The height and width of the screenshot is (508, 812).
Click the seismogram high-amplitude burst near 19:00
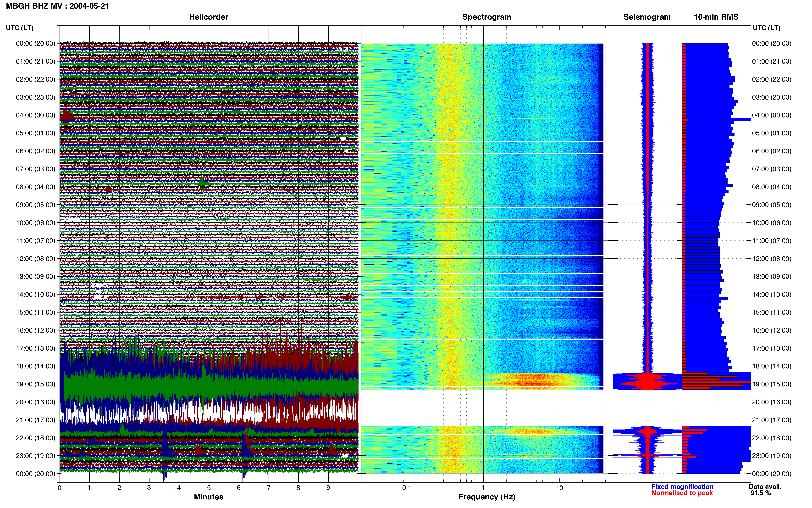click(x=648, y=381)
